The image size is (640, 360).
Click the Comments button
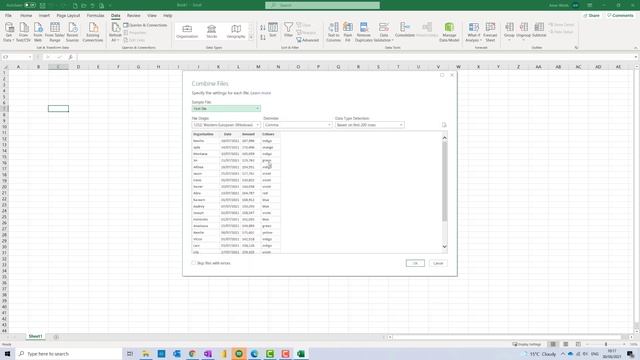click(x=620, y=16)
